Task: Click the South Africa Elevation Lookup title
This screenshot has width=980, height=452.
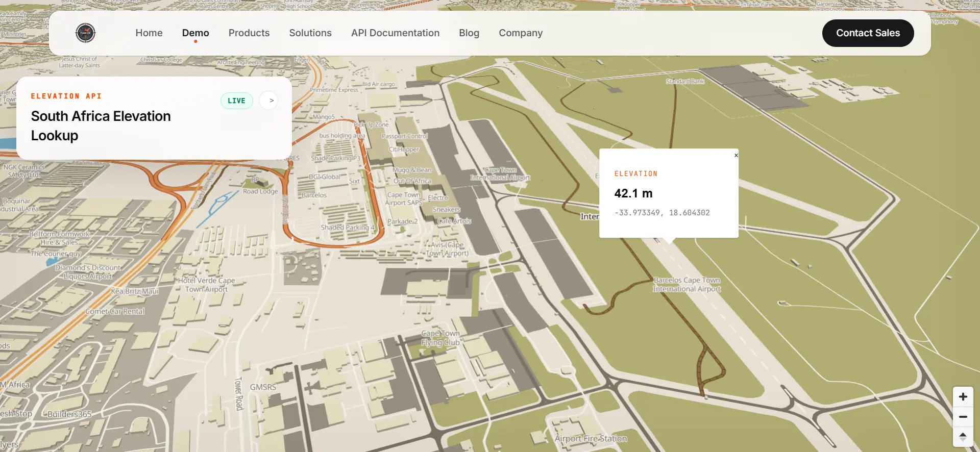Action: tap(101, 126)
